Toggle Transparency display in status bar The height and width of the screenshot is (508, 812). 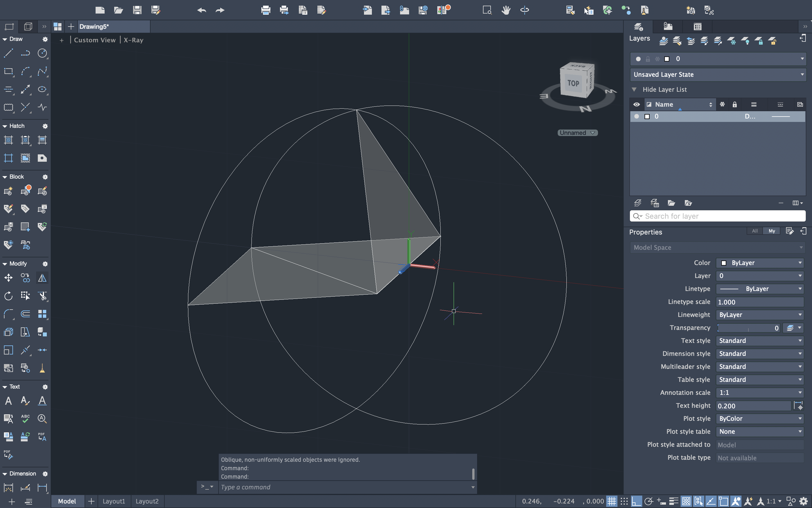pos(686,501)
